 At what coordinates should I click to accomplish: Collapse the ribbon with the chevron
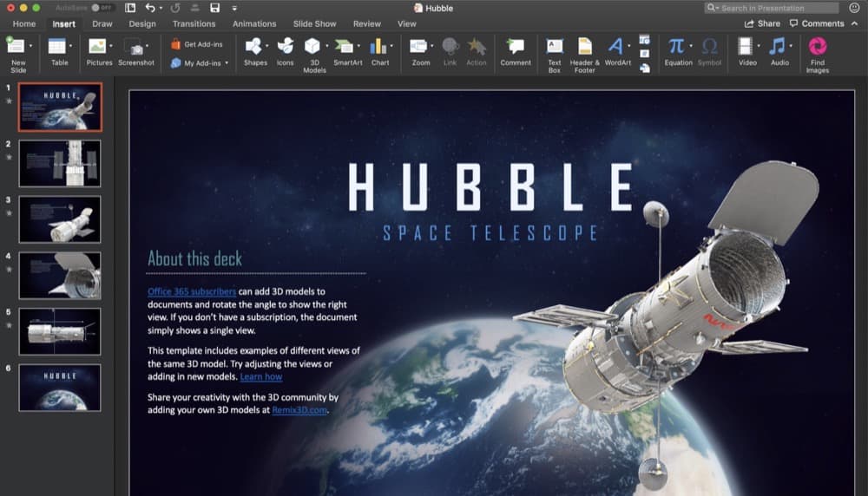855,23
